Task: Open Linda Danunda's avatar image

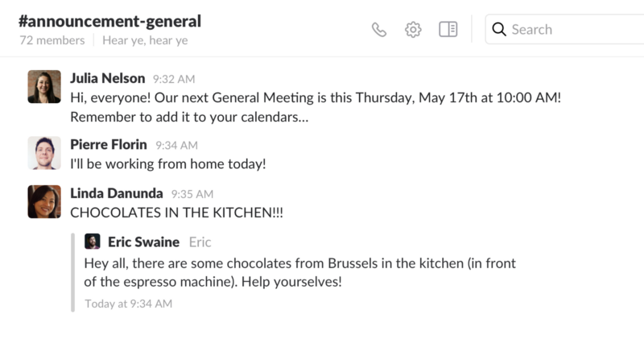Action: click(x=44, y=202)
